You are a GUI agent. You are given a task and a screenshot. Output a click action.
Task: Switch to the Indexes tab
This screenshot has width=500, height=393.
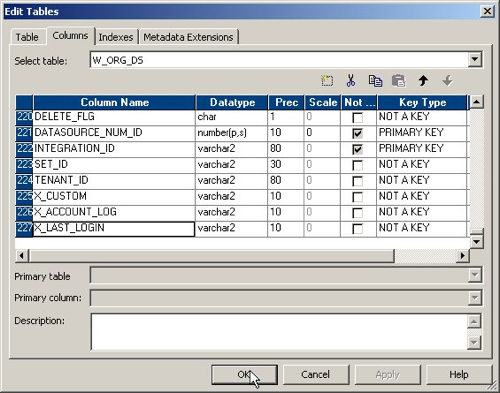click(116, 37)
